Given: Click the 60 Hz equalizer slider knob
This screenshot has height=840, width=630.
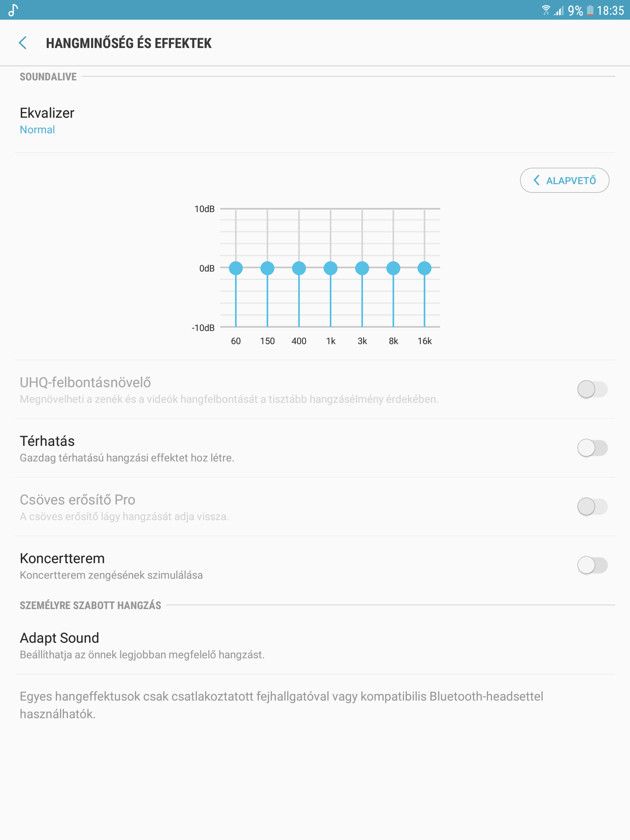Looking at the screenshot, I should click(x=236, y=268).
